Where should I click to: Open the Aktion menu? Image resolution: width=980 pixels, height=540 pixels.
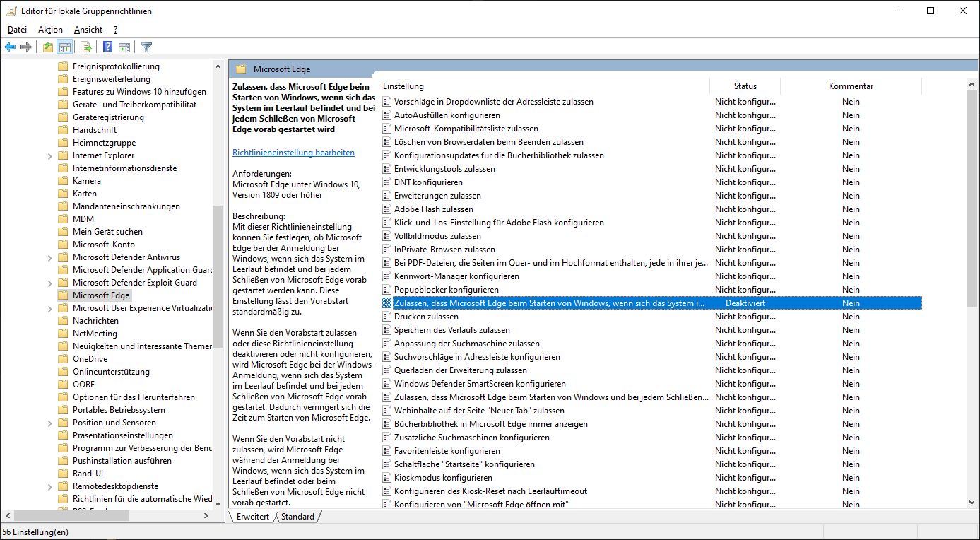point(50,30)
